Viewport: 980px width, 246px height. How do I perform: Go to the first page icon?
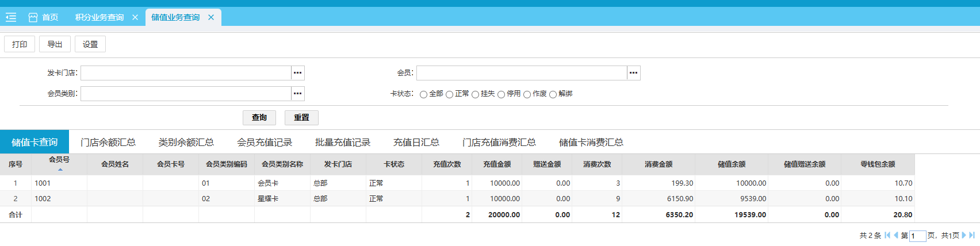pyautogui.click(x=887, y=235)
